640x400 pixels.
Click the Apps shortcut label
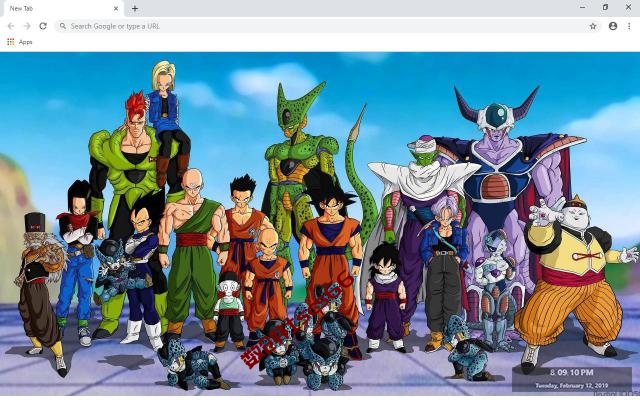25,42
